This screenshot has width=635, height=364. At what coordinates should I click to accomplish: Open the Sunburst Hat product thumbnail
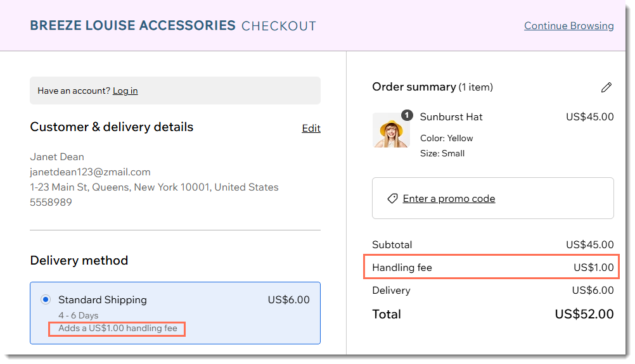(390, 131)
